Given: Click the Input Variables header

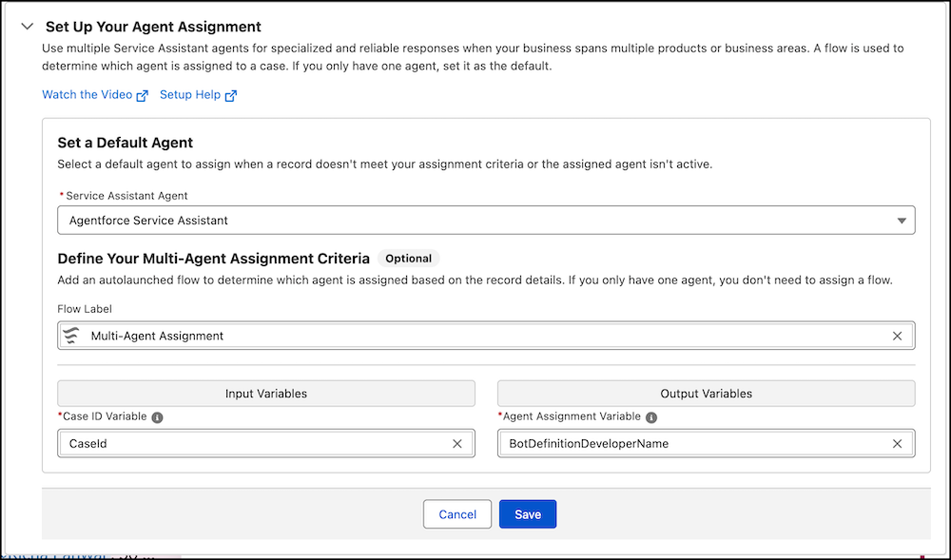Looking at the screenshot, I should 266,394.
